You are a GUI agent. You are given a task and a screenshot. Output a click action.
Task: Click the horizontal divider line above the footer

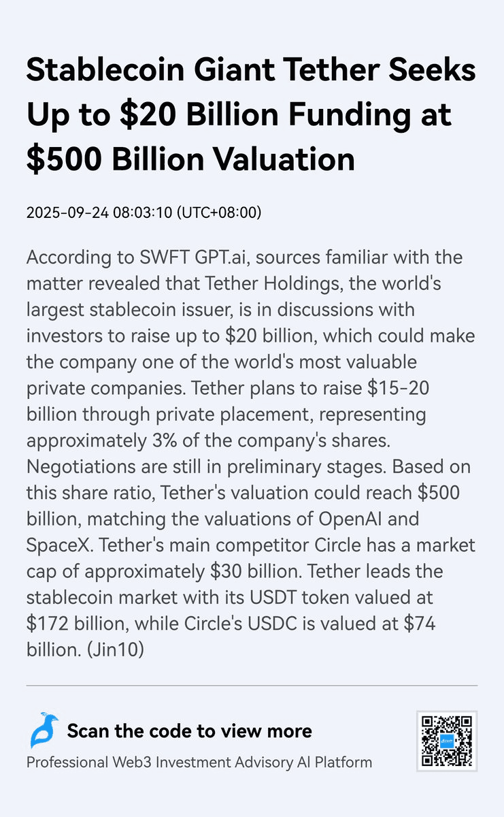coord(252,686)
